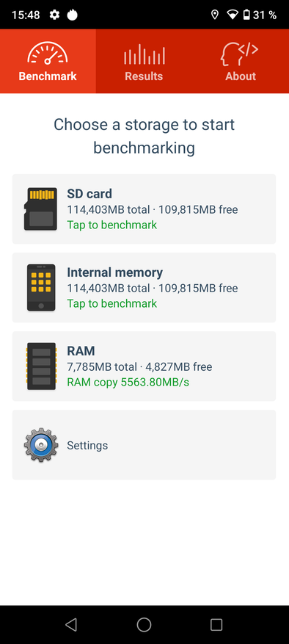
Task: Tap the Internal memory phone icon
Action: (40, 288)
